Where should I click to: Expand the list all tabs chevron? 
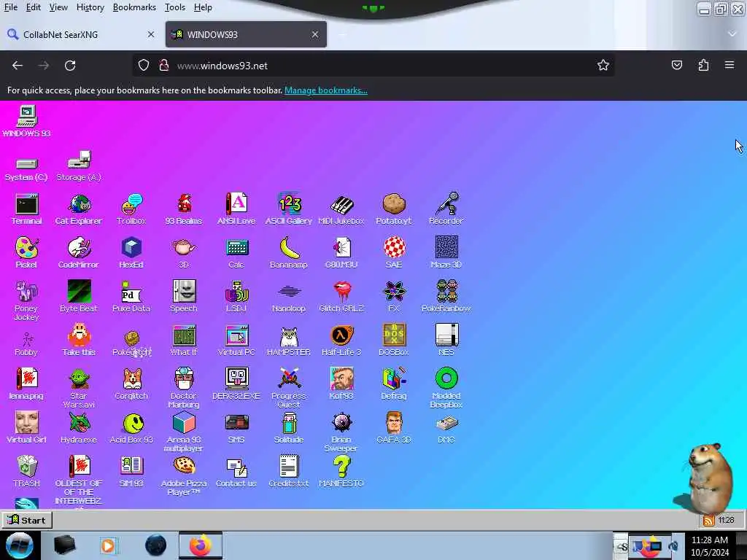tap(732, 34)
